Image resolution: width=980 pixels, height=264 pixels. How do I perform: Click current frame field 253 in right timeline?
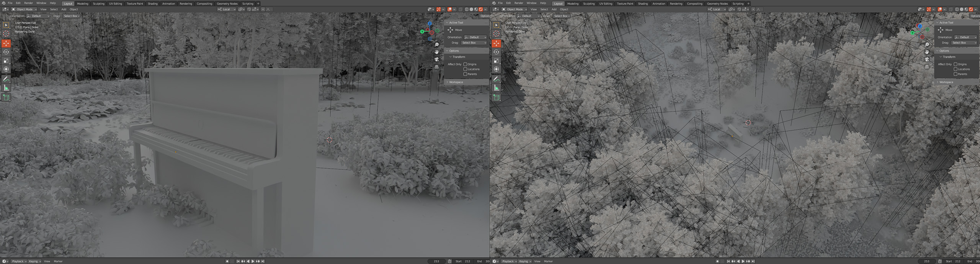(927, 261)
